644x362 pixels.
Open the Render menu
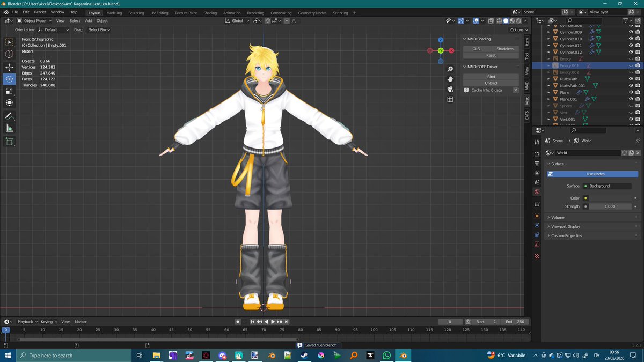point(40,12)
